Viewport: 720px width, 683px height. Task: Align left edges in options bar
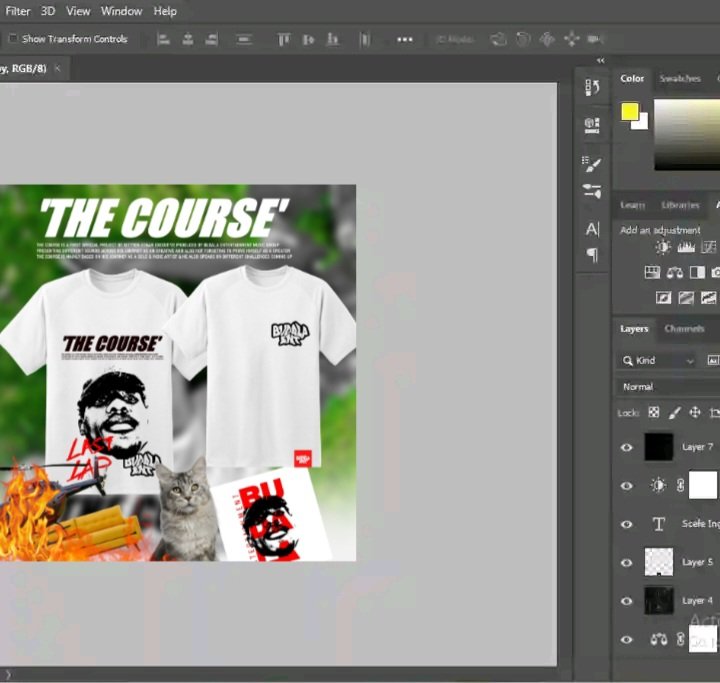coord(163,40)
